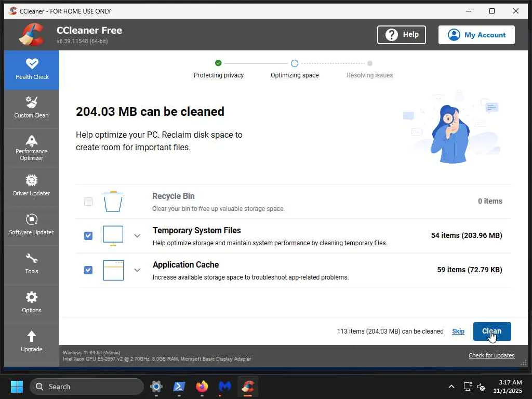This screenshot has height=399, width=532.
Task: Open Performance Optimizer
Action: [x=32, y=148]
